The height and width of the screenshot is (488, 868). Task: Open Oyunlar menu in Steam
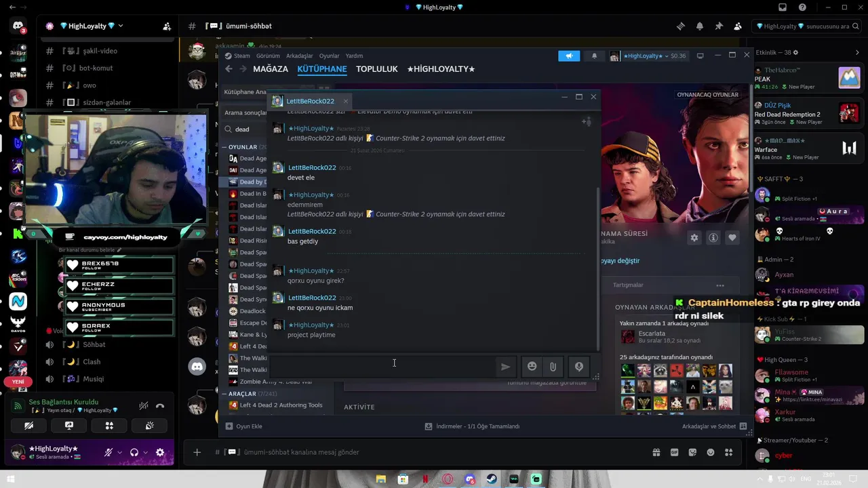point(330,56)
